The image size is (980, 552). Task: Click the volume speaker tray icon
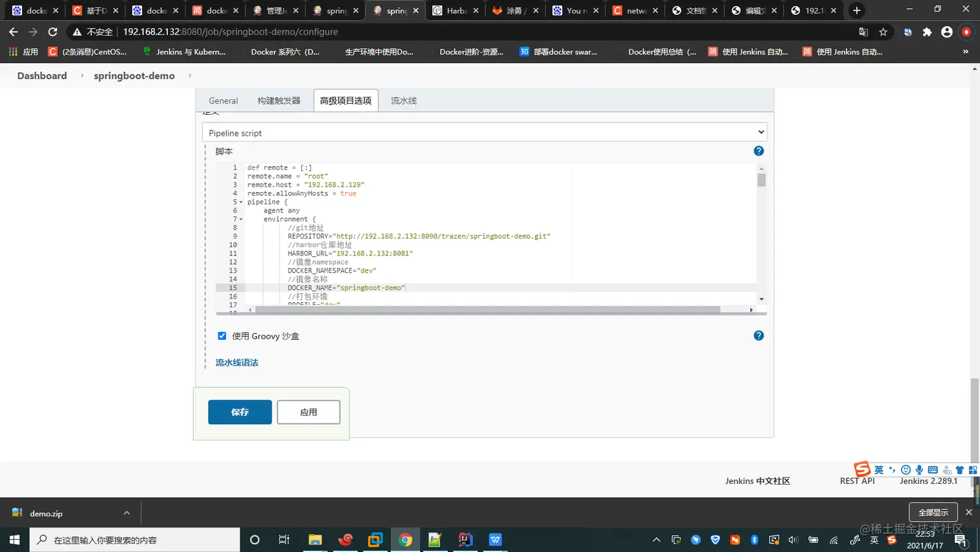tap(793, 540)
